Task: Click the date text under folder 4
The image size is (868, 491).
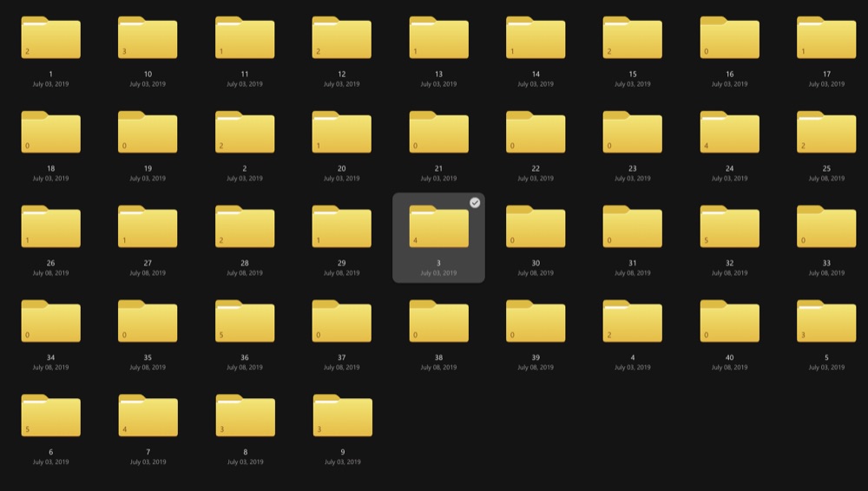Action: pos(633,368)
